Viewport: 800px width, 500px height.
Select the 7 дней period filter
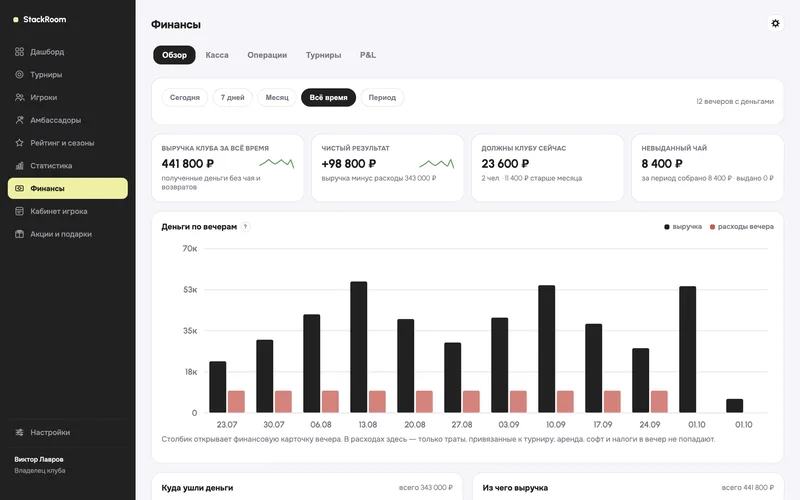(x=233, y=97)
